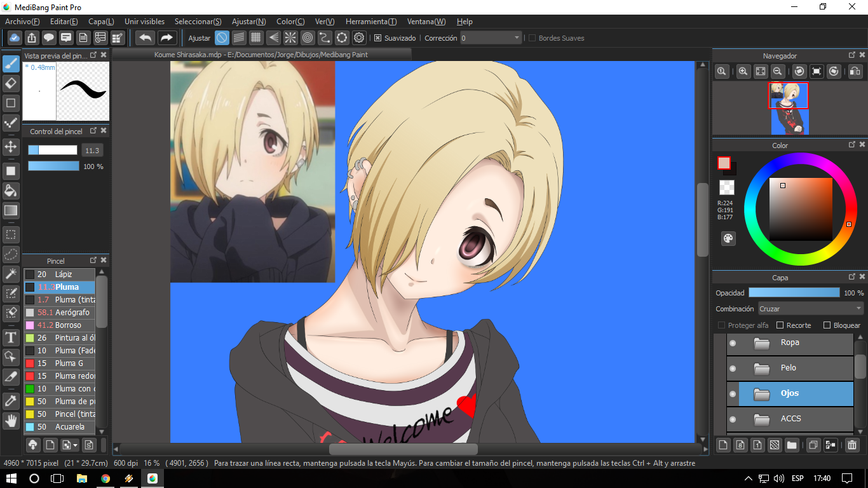The width and height of the screenshot is (868, 488).
Task: Adjust the layer Opacidad slider
Action: pos(794,292)
